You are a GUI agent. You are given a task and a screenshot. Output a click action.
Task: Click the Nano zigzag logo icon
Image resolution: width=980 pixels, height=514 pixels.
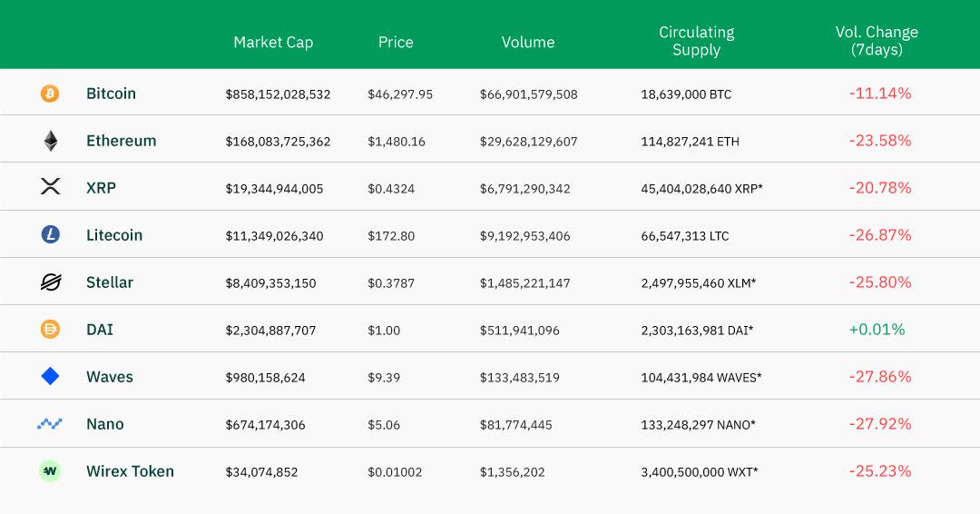[50, 424]
